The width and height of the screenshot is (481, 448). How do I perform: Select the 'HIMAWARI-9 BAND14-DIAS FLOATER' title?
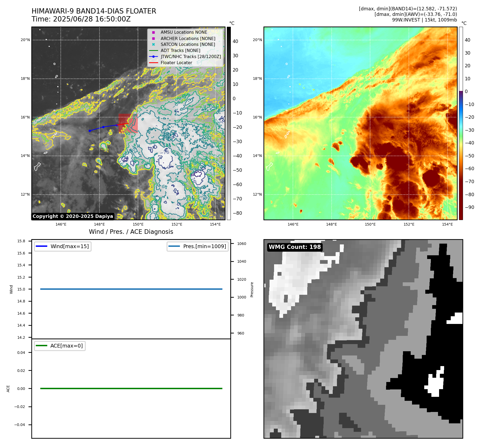(x=94, y=11)
